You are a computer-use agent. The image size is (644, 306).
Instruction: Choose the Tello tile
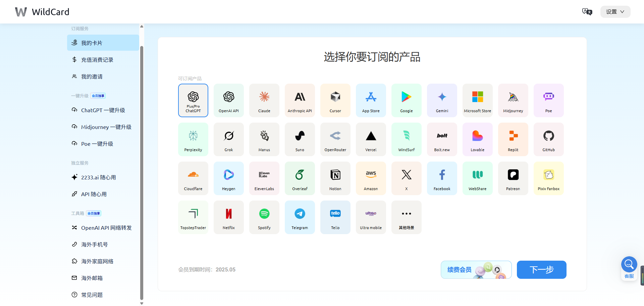click(335, 217)
